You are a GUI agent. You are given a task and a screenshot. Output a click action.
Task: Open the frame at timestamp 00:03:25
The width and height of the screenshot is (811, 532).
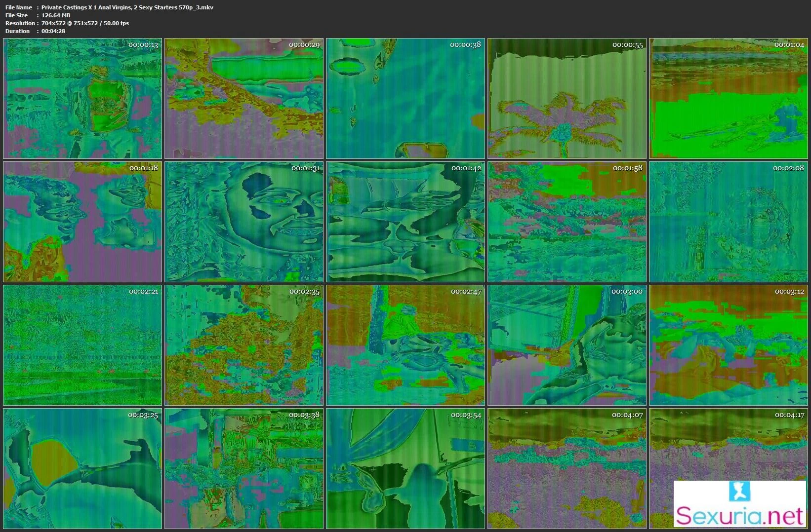(x=82, y=468)
